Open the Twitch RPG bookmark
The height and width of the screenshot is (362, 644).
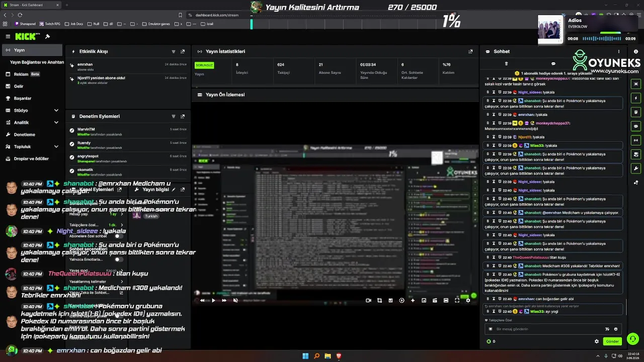pos(50,24)
